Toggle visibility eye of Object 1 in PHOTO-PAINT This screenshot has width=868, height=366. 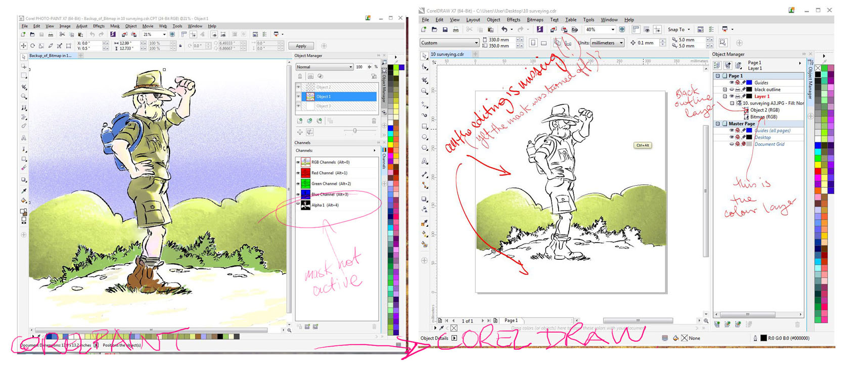tap(298, 96)
